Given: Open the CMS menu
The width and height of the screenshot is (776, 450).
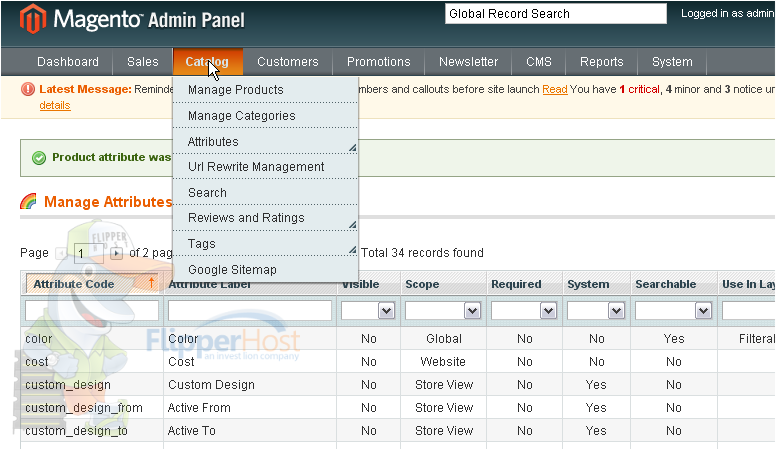Looking at the screenshot, I should click(x=538, y=62).
